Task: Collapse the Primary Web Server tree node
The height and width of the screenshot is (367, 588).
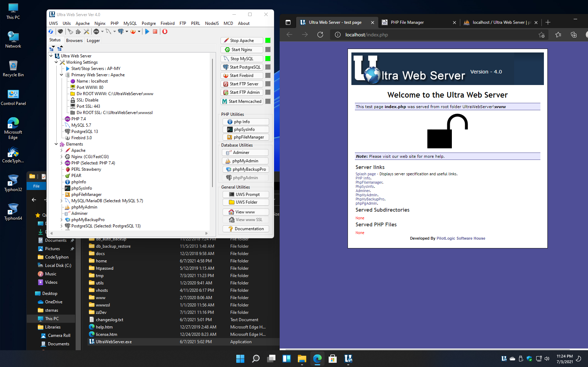Action: 61,75
